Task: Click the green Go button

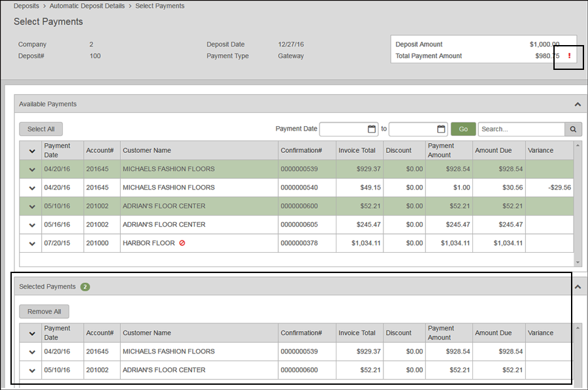Action: [x=463, y=129]
